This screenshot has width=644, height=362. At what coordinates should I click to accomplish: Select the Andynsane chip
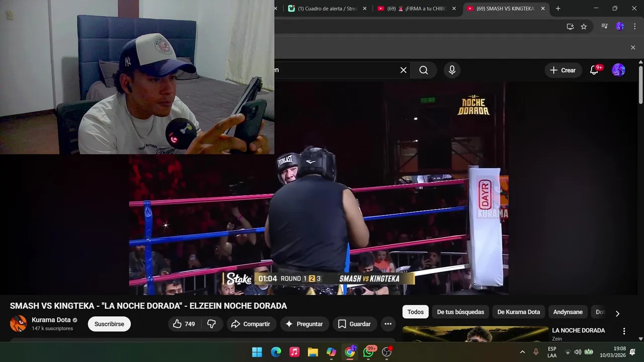(568, 312)
